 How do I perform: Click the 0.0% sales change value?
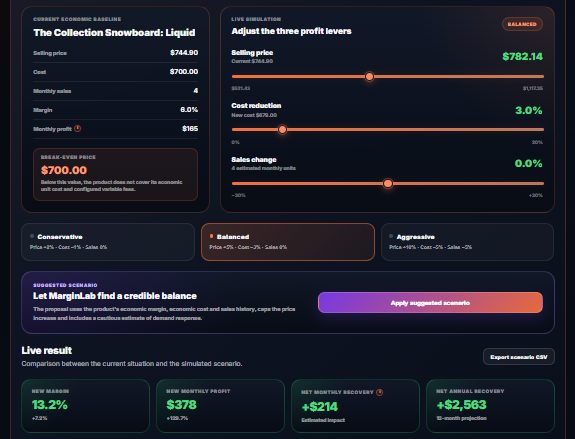click(528, 164)
